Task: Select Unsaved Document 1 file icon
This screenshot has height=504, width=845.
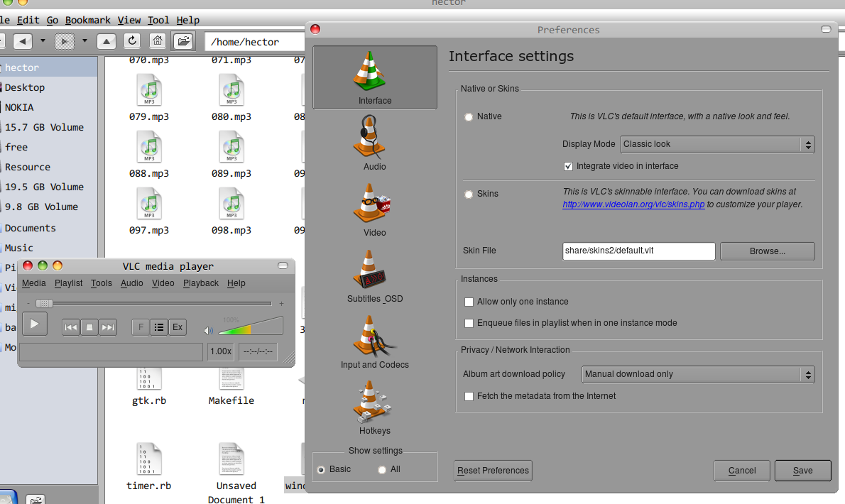Action: point(231,459)
